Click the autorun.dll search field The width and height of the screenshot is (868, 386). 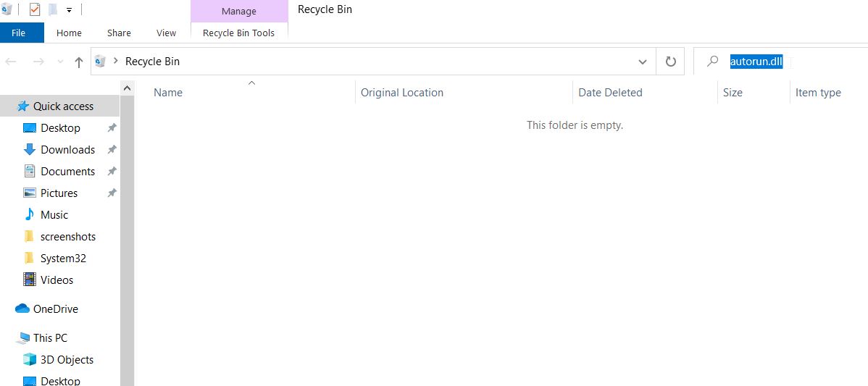(780, 62)
